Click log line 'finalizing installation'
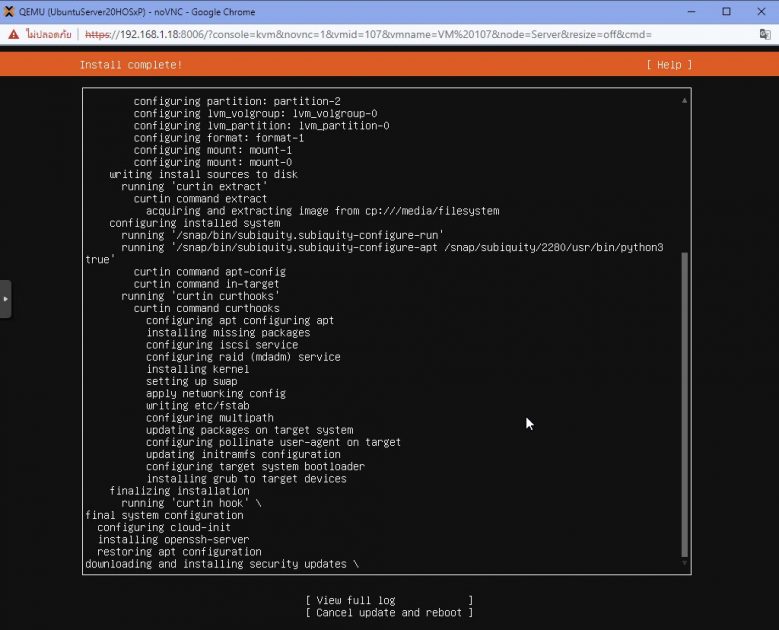779x630 pixels. 179,491
